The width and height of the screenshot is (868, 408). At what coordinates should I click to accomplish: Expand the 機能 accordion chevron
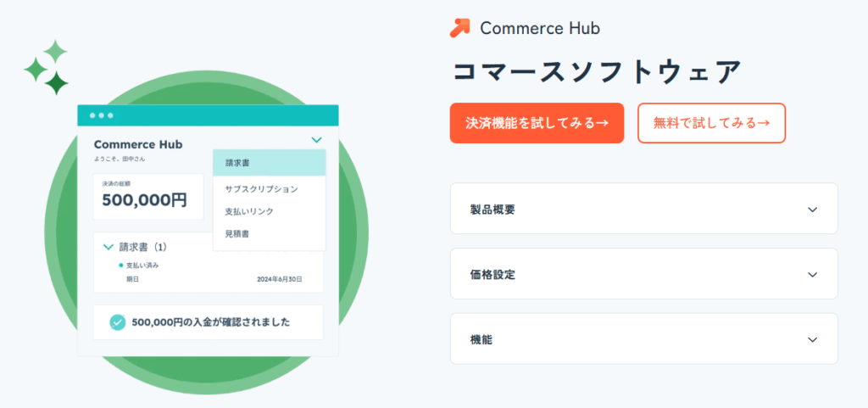812,340
